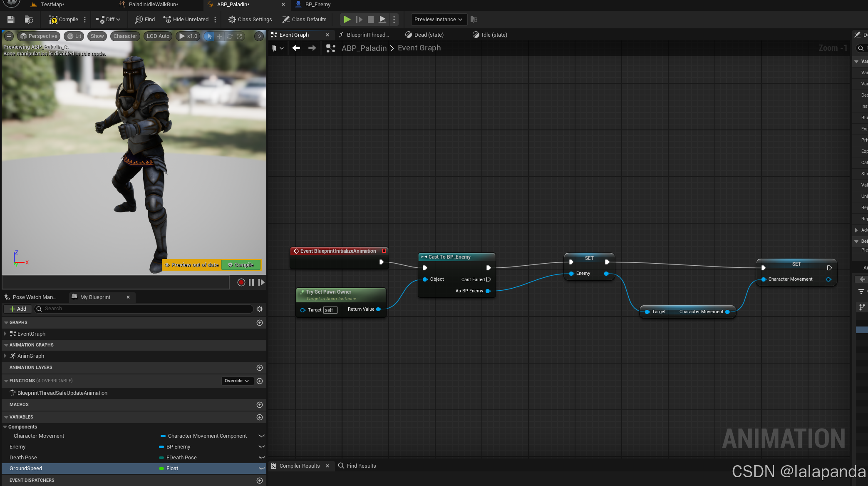Toggle Hide Unrelated nodes option
The image size is (868, 486).
click(186, 20)
